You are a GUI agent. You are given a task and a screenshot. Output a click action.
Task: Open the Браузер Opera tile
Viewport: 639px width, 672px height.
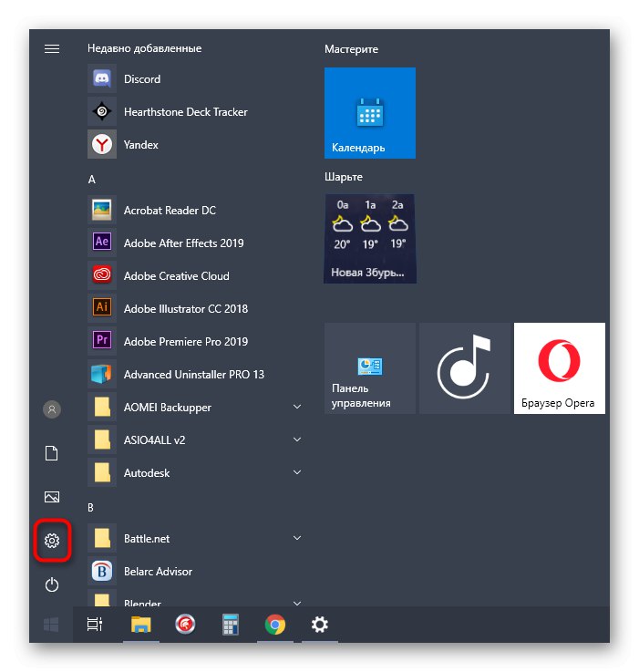560,368
